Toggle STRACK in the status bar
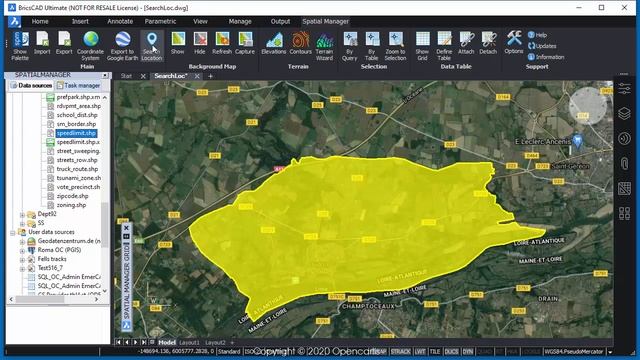640x360 pixels. click(401, 351)
